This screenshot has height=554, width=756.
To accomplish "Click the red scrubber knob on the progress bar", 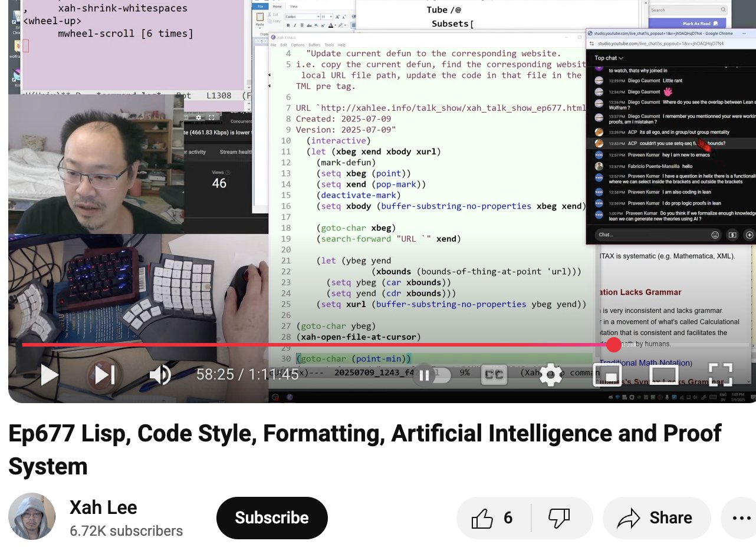I will pos(614,345).
